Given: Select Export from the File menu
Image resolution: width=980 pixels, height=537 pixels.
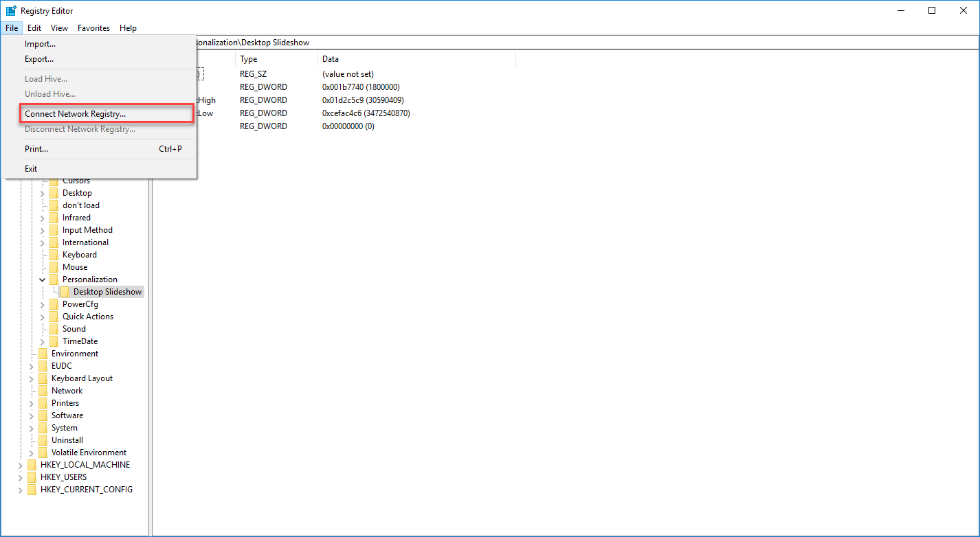Looking at the screenshot, I should coord(39,59).
